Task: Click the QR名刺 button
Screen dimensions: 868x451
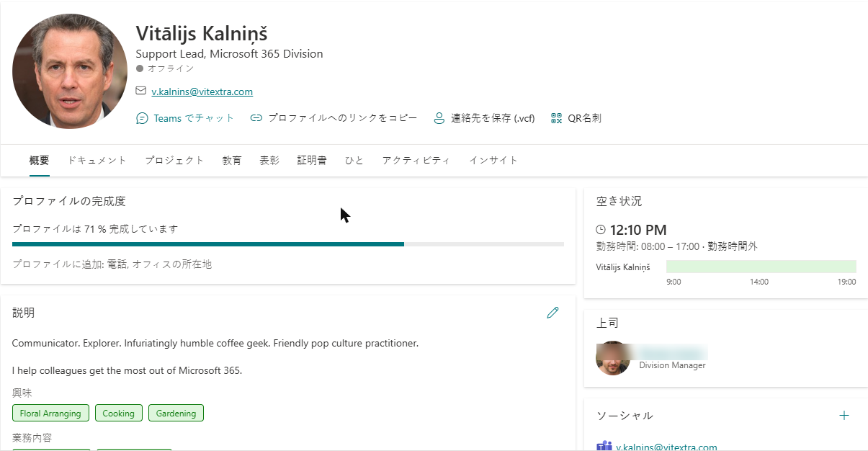Action: [x=584, y=118]
